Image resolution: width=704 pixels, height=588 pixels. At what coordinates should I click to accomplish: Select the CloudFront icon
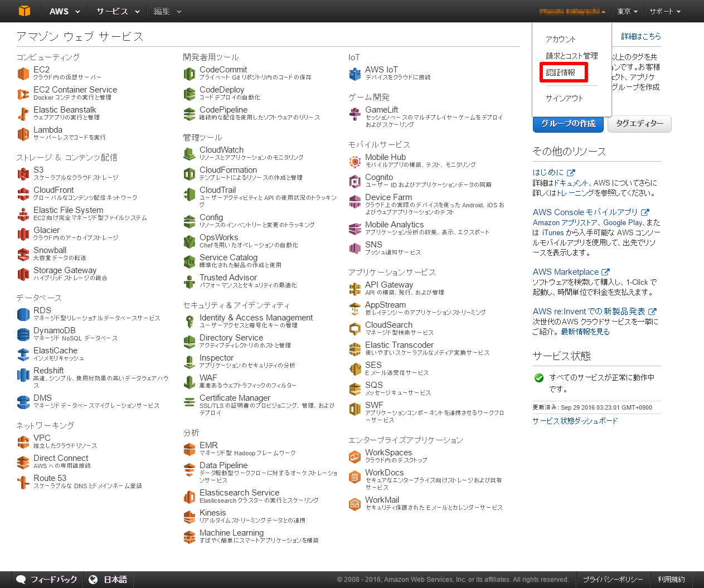(x=23, y=194)
